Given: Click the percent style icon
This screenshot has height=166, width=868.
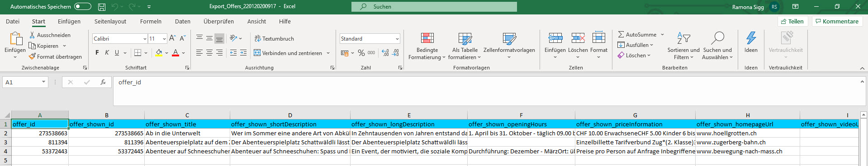Looking at the screenshot, I should (x=361, y=53).
